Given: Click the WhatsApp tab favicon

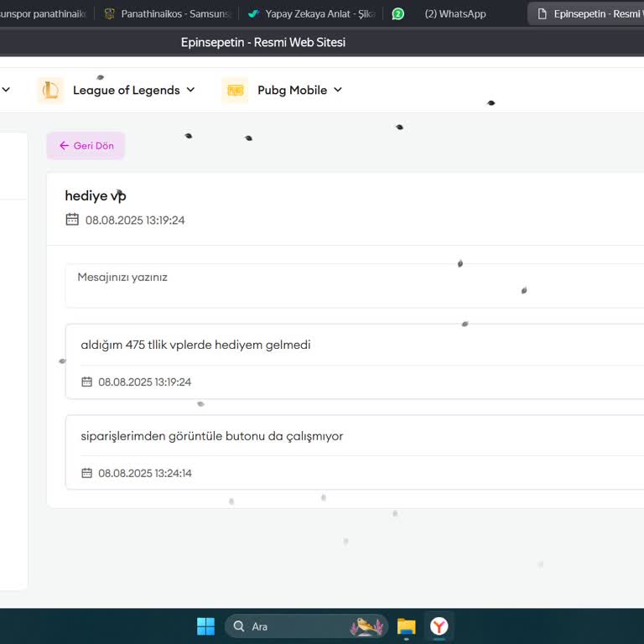Looking at the screenshot, I should pos(398,14).
